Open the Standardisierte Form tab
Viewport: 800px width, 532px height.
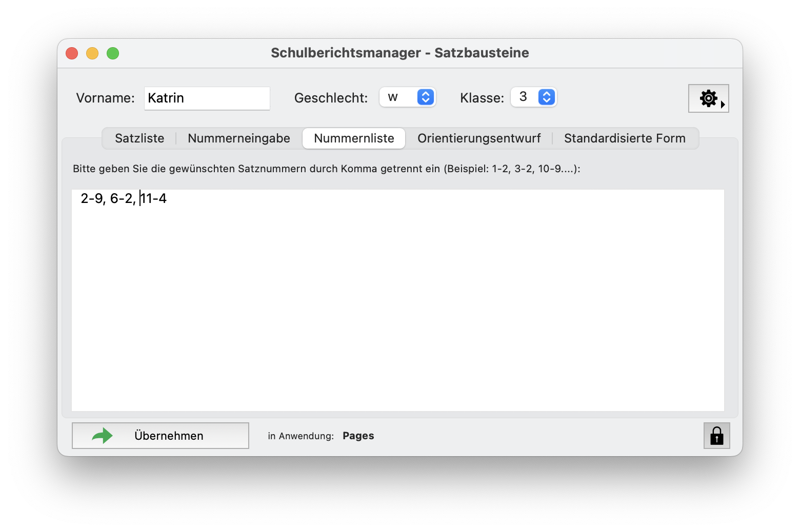point(624,138)
